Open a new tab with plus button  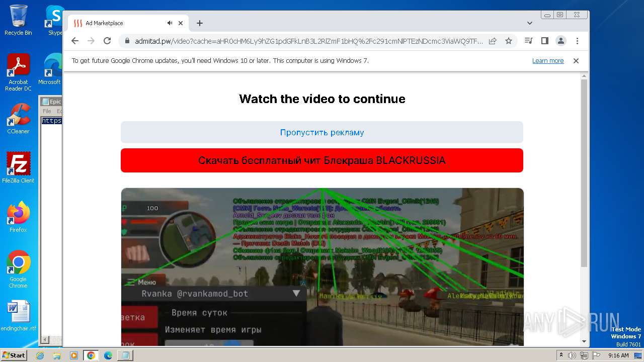(200, 23)
